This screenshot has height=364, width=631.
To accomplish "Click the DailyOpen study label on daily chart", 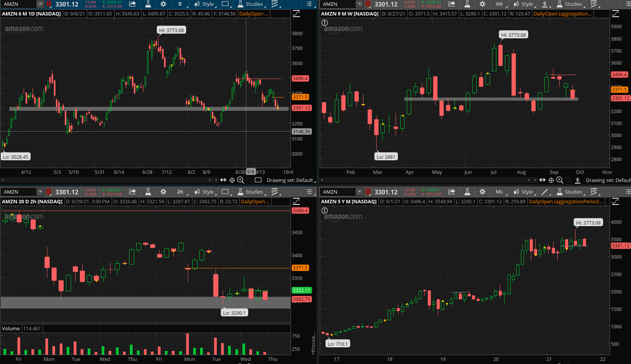I will 253,14.
